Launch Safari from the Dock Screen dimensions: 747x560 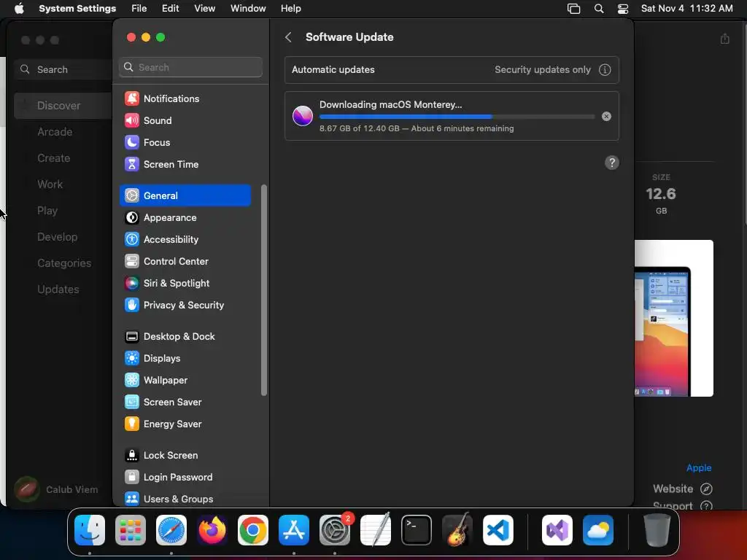[171, 530]
